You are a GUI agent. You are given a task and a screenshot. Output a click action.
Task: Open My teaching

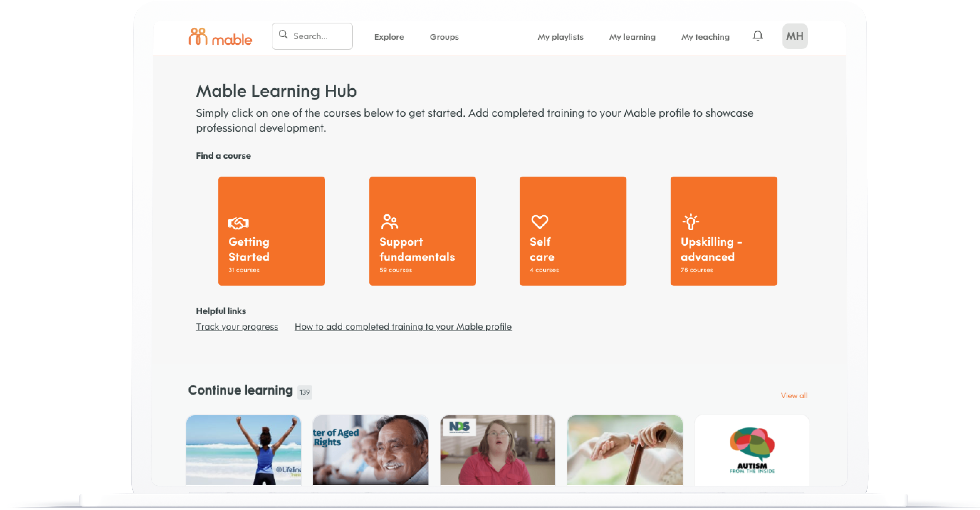tap(705, 37)
